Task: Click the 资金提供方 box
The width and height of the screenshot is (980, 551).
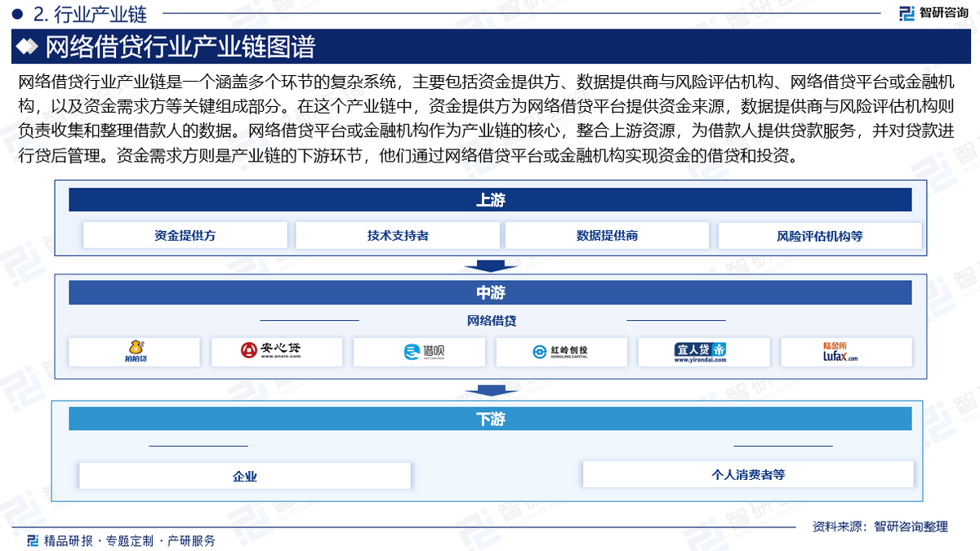Action: coord(185,236)
